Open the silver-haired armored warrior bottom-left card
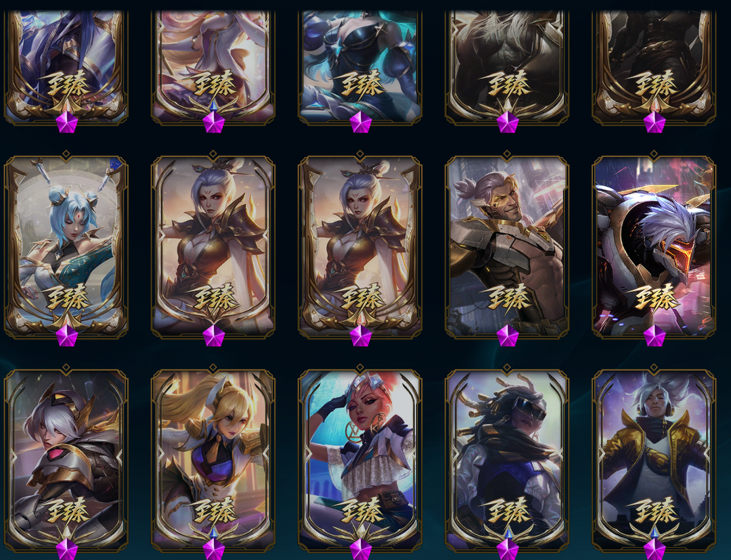The image size is (731, 560). click(x=66, y=461)
